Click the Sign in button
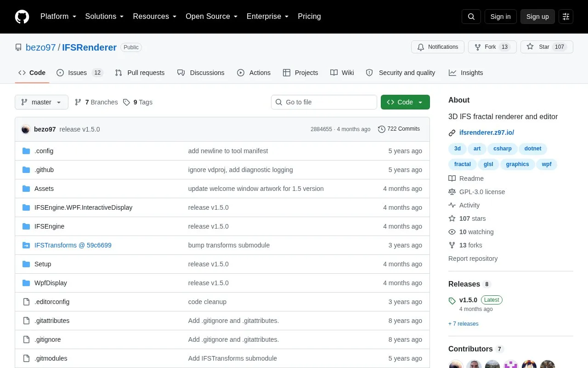Screen dimensions: 588x368 tap(500, 17)
